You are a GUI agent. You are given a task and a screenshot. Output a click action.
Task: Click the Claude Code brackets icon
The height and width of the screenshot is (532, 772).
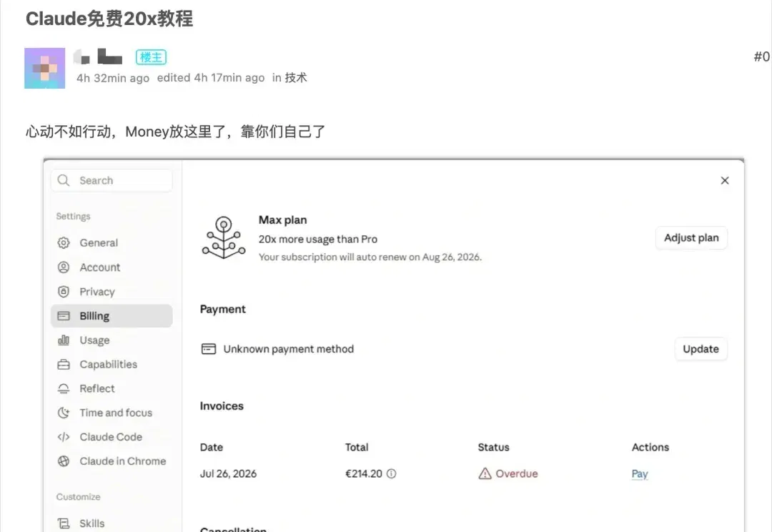pyautogui.click(x=64, y=437)
